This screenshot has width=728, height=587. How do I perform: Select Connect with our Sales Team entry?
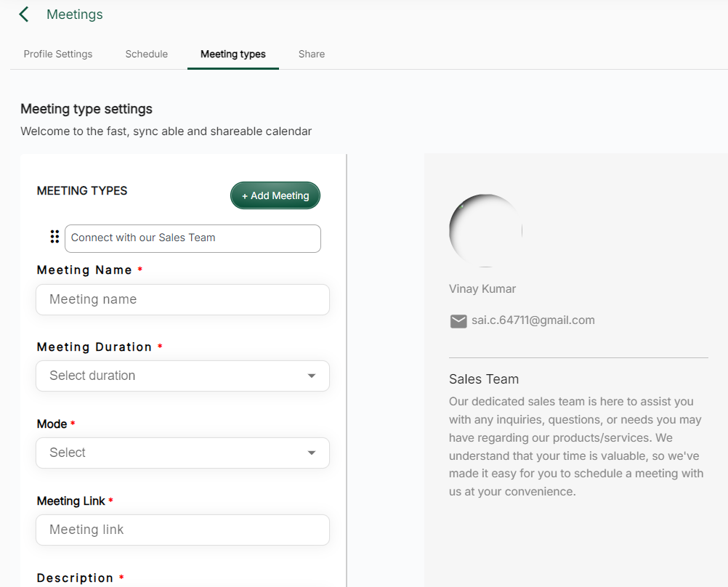point(193,238)
